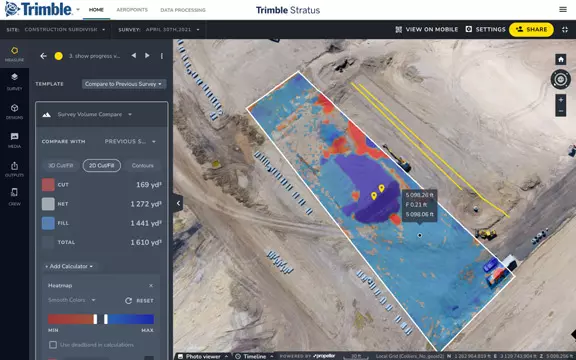Expand the Photo viewer panel
This screenshot has width=576, height=360.
[203, 356]
